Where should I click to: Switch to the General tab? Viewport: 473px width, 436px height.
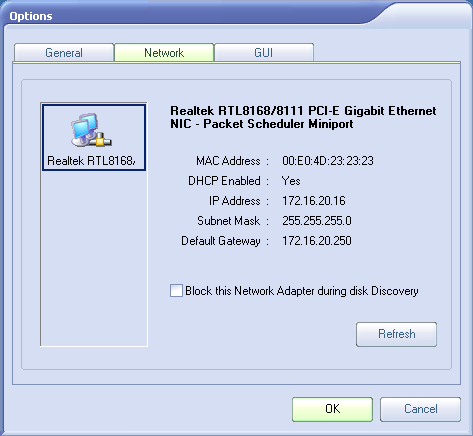tap(64, 52)
